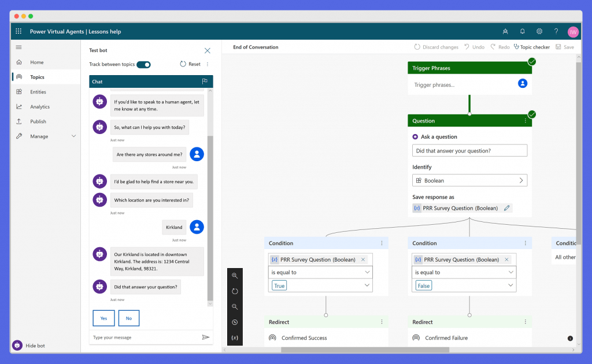Open the operator dropdown above False

tap(464, 272)
